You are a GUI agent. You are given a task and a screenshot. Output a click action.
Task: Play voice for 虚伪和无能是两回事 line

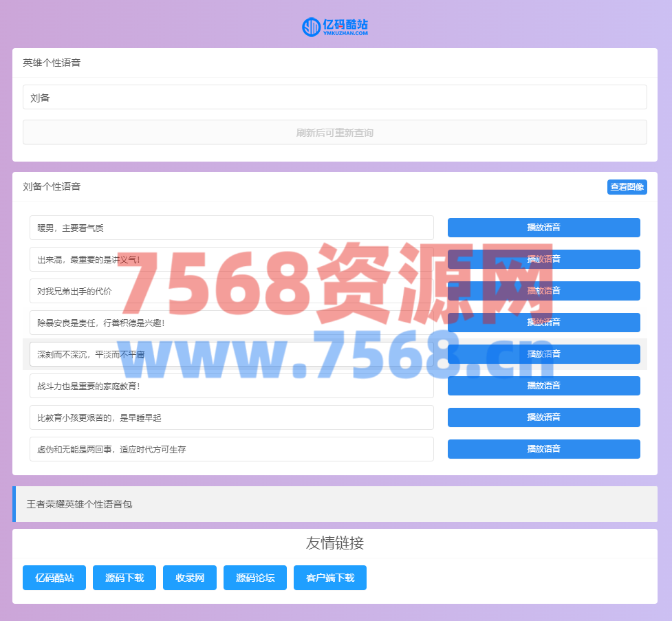(x=543, y=449)
